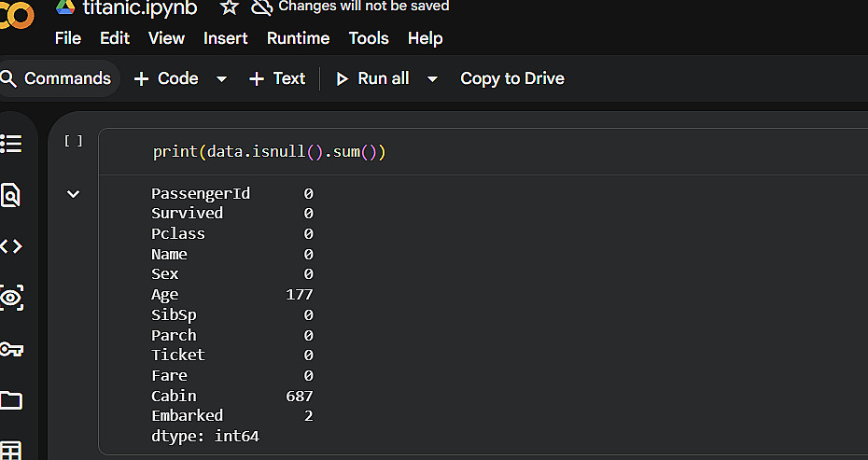Open the Code snippets sidebar icon

[10, 246]
